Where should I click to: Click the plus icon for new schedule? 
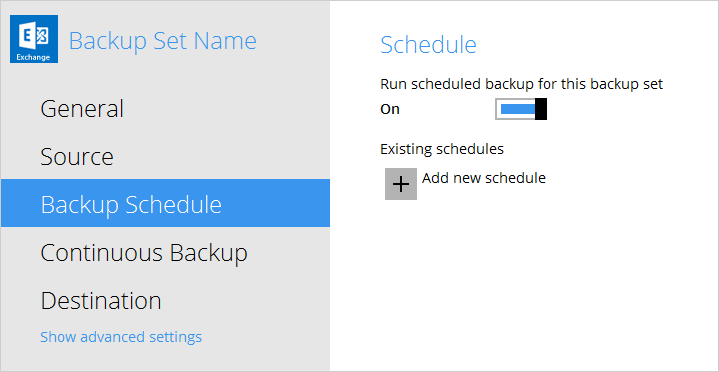pyautogui.click(x=401, y=184)
